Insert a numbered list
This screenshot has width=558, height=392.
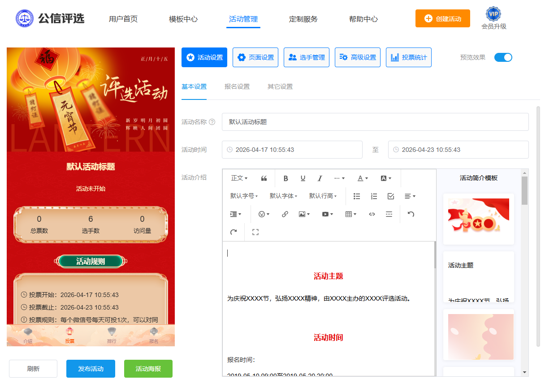point(374,196)
